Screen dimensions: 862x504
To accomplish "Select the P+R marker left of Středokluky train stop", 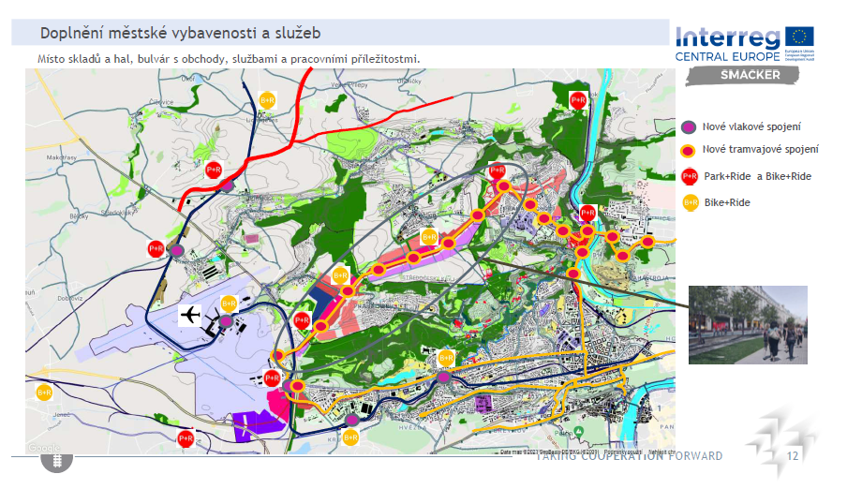I will tap(156, 248).
